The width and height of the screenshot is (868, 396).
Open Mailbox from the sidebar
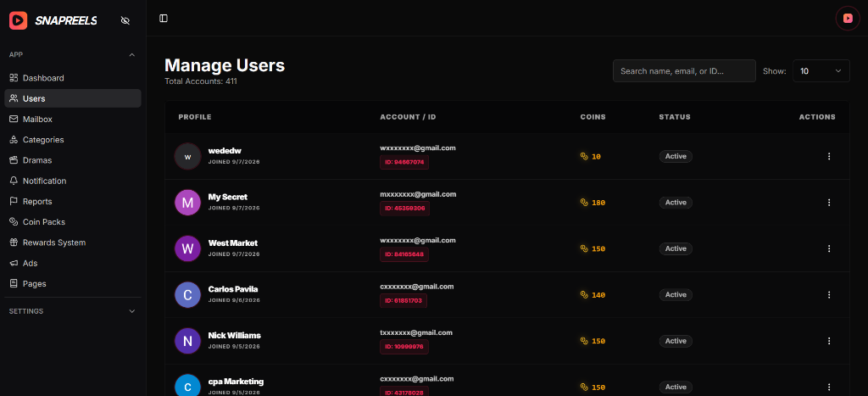pos(73,119)
